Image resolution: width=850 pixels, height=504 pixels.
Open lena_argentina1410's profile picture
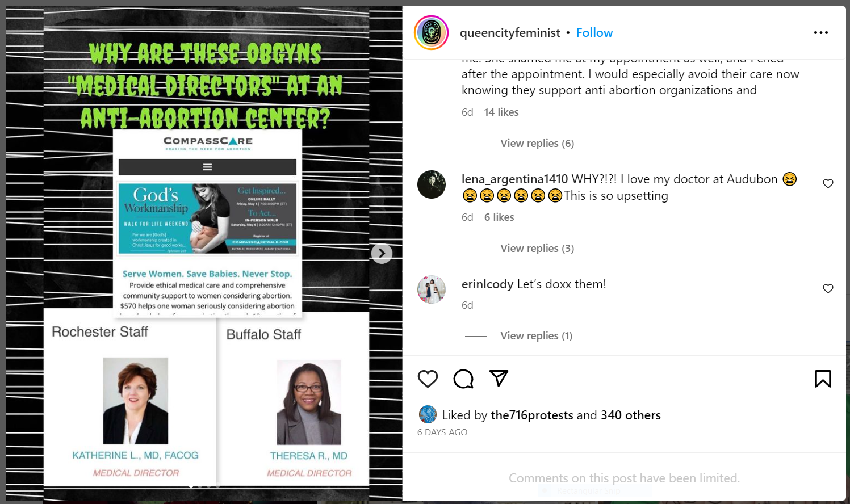click(x=432, y=184)
